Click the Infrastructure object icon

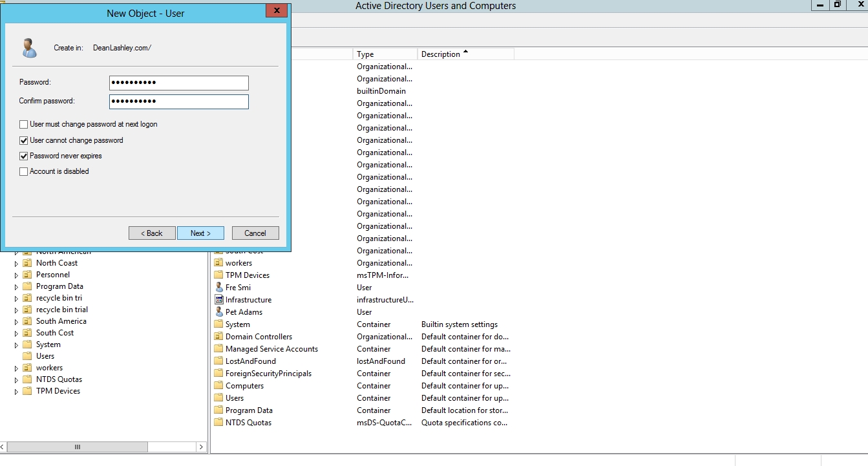[218, 300]
